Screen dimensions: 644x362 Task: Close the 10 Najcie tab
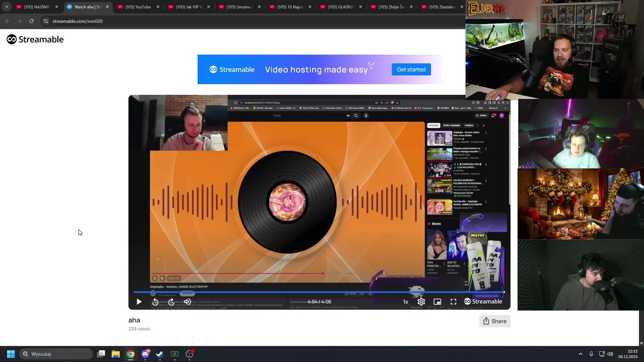click(310, 7)
